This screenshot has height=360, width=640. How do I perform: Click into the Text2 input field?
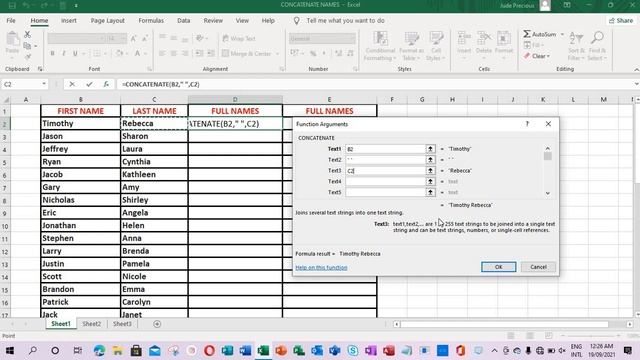pos(385,160)
